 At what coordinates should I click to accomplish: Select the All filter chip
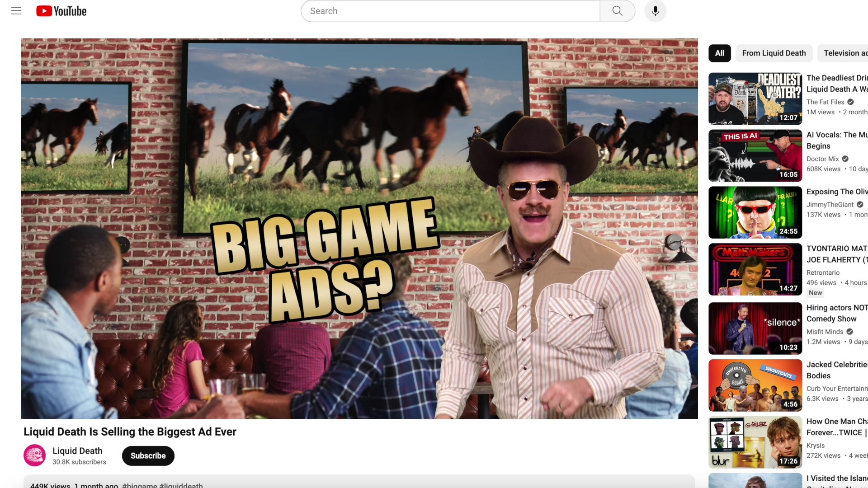(x=719, y=53)
